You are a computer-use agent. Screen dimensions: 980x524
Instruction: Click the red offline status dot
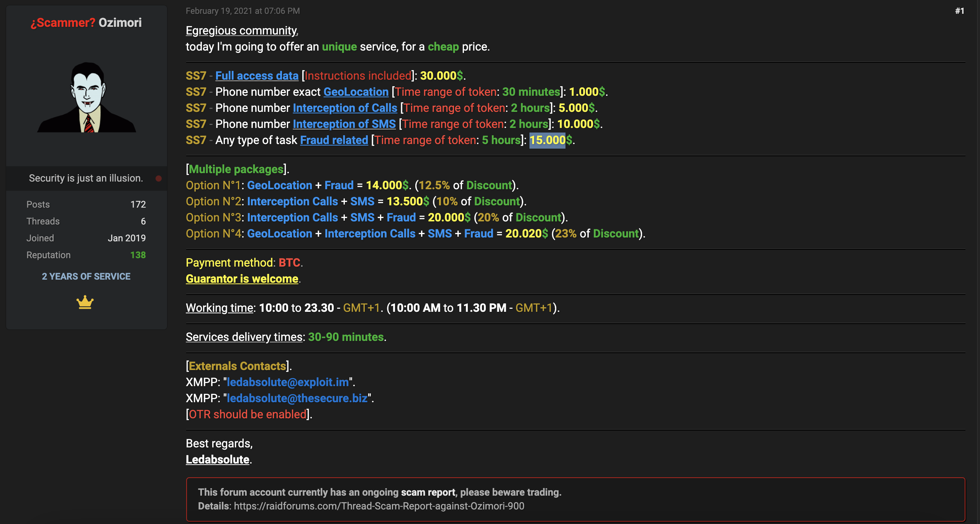(x=159, y=178)
